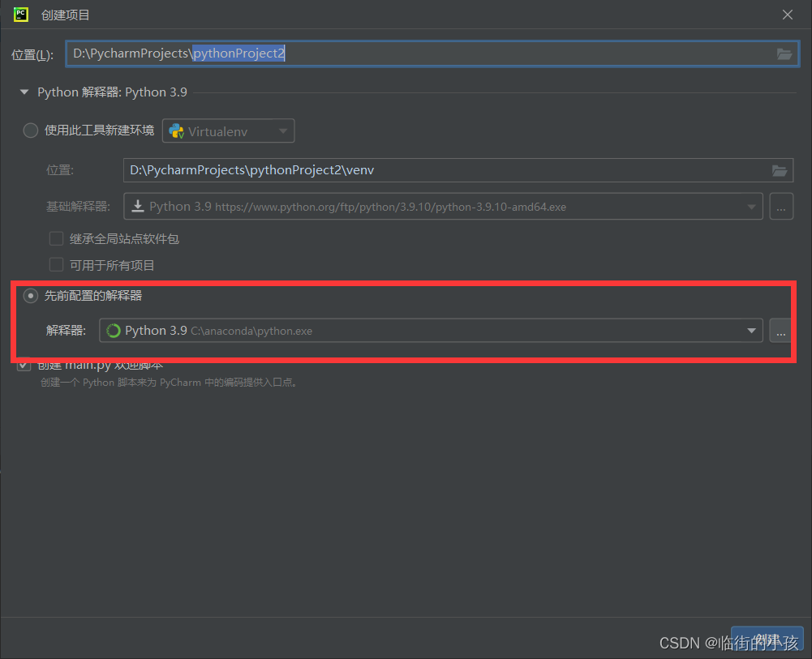
Task: Open the 解释器 C:\anaconda\python.exe dropdown
Action: tap(431, 331)
